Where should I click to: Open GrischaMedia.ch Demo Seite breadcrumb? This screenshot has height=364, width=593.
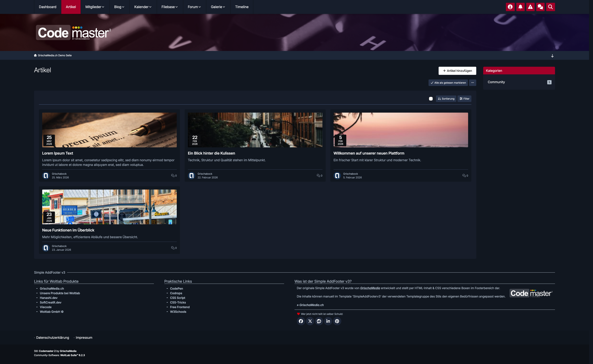tap(55, 55)
